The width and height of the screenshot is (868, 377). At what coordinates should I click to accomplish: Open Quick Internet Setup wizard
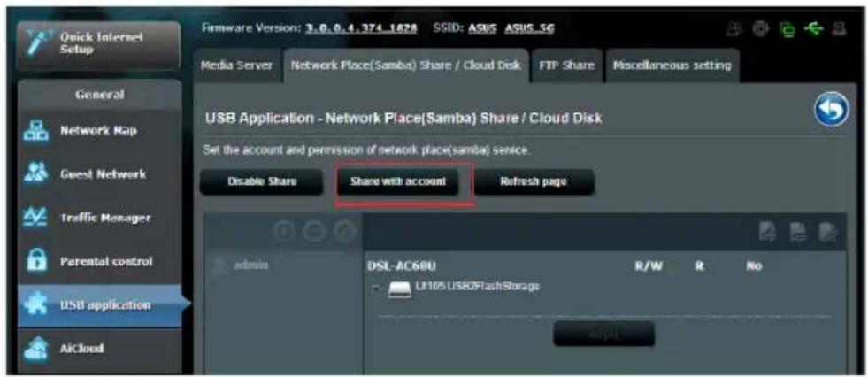point(98,44)
